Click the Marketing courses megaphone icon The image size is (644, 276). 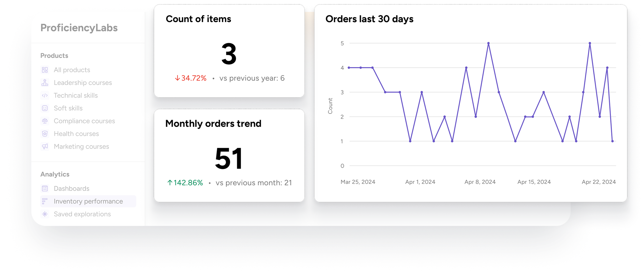(x=45, y=146)
